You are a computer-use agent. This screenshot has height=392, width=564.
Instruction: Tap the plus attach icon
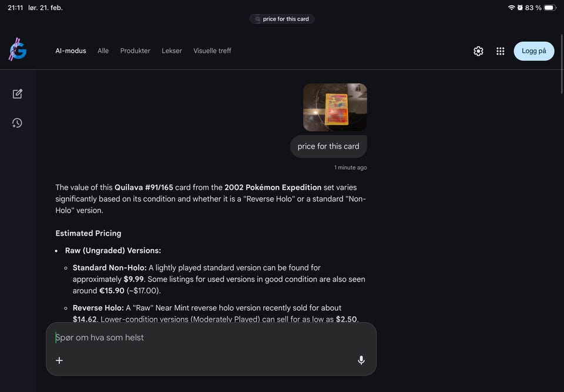59,360
